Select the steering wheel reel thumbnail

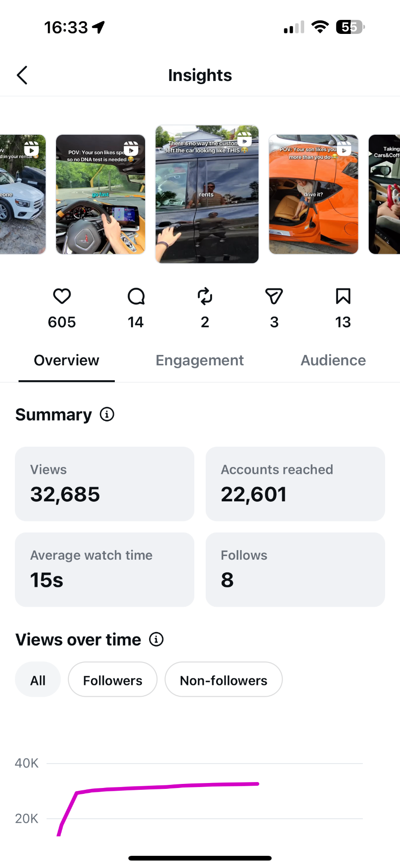(100, 194)
